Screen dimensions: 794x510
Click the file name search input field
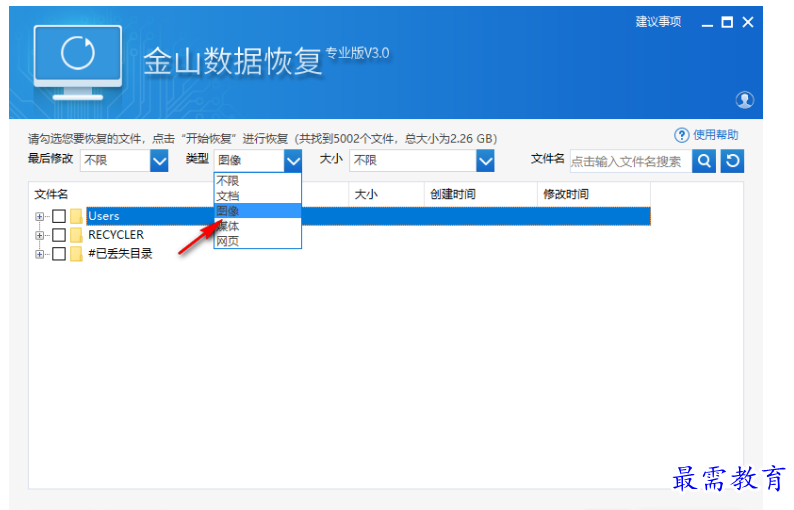coord(630,162)
